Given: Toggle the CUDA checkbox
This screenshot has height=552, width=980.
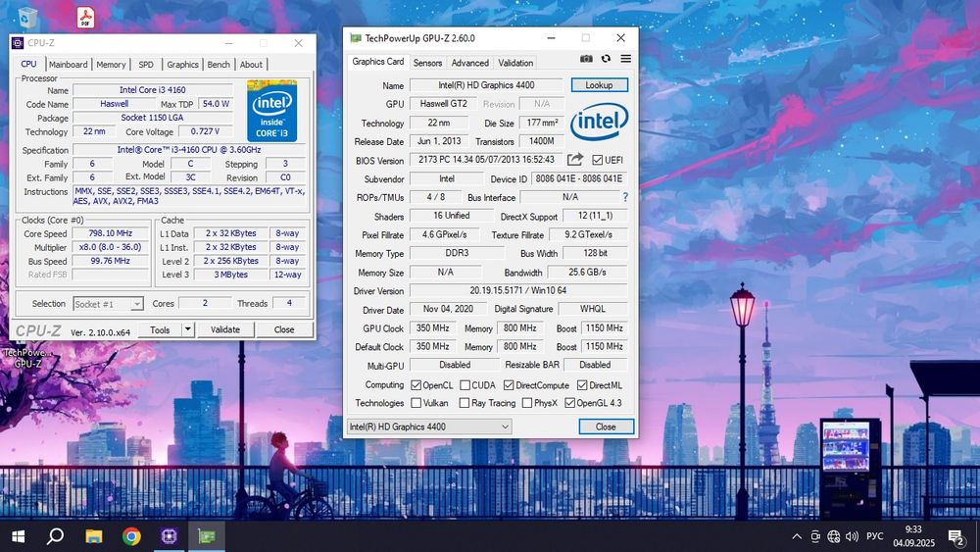Looking at the screenshot, I should point(465,385).
